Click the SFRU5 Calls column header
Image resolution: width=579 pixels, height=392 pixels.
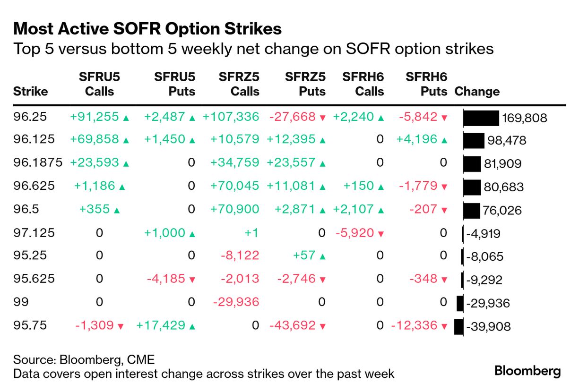[x=99, y=84]
